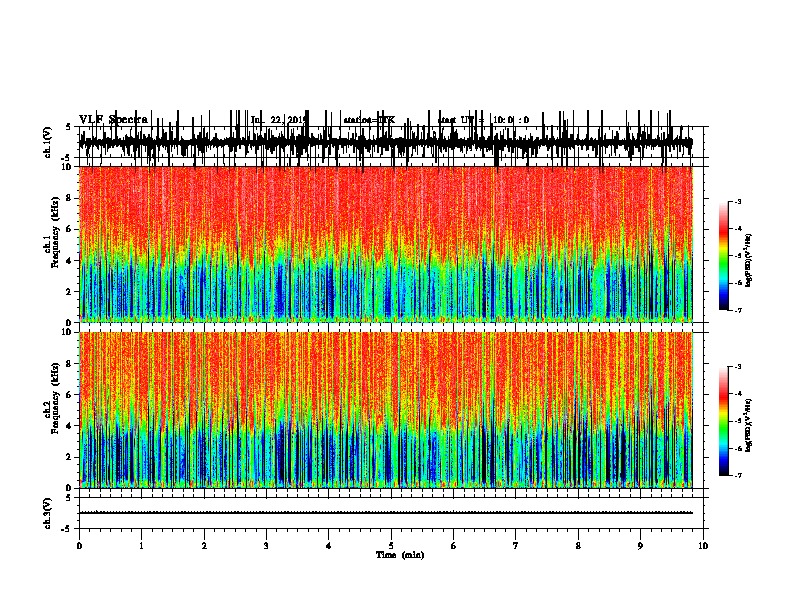Click the '8' minute tick label

point(578,546)
